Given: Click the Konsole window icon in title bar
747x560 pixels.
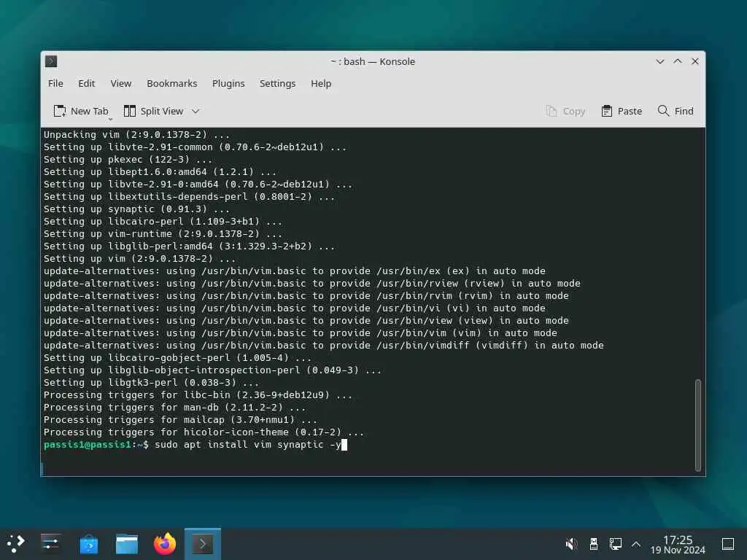Looking at the screenshot, I should coord(51,61).
